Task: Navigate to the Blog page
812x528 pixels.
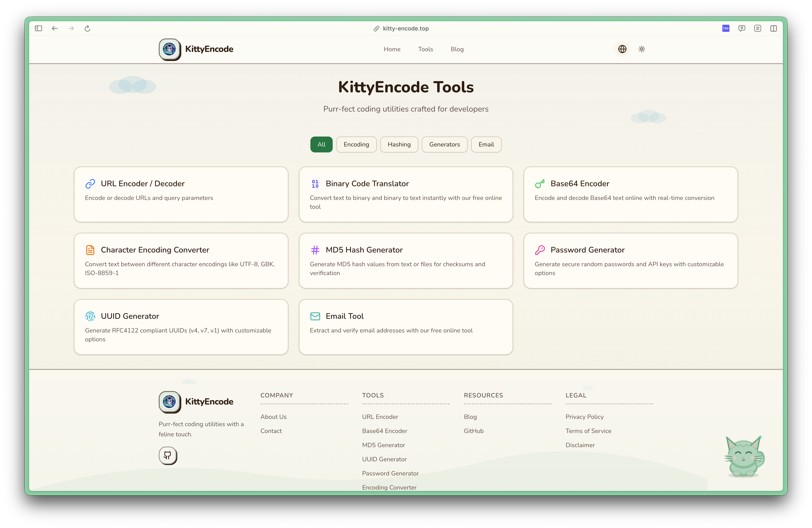Action: coord(457,49)
